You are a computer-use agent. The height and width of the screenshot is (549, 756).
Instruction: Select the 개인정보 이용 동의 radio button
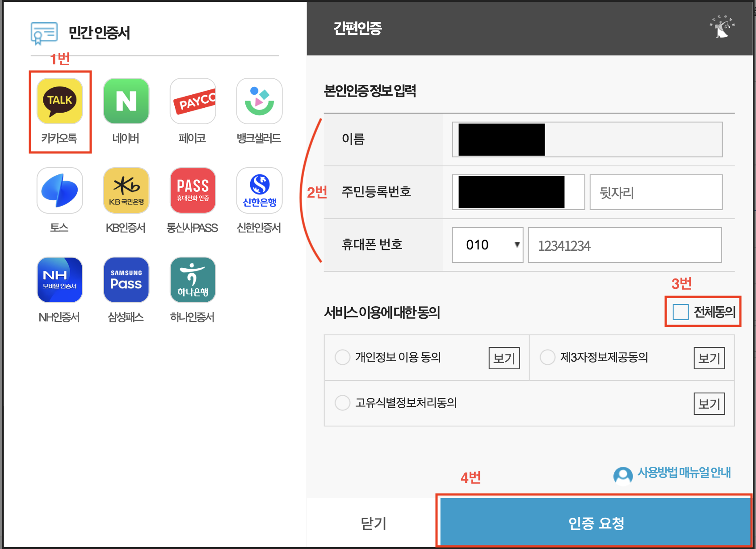[342, 358]
